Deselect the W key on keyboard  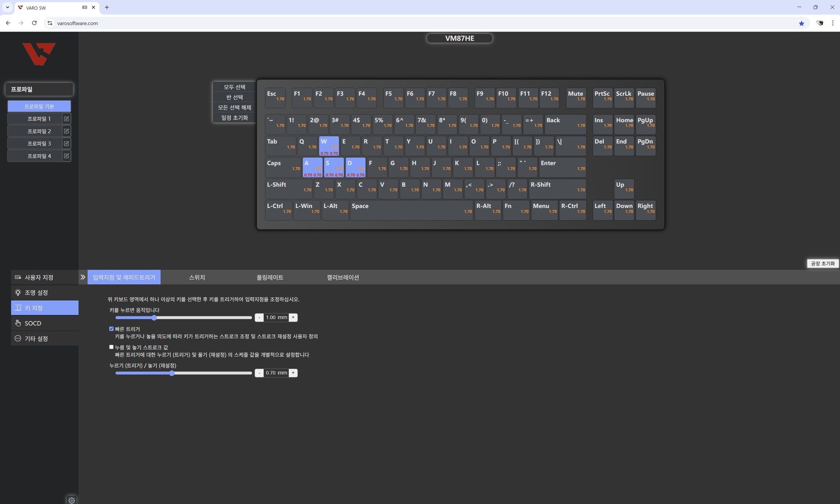329,146
